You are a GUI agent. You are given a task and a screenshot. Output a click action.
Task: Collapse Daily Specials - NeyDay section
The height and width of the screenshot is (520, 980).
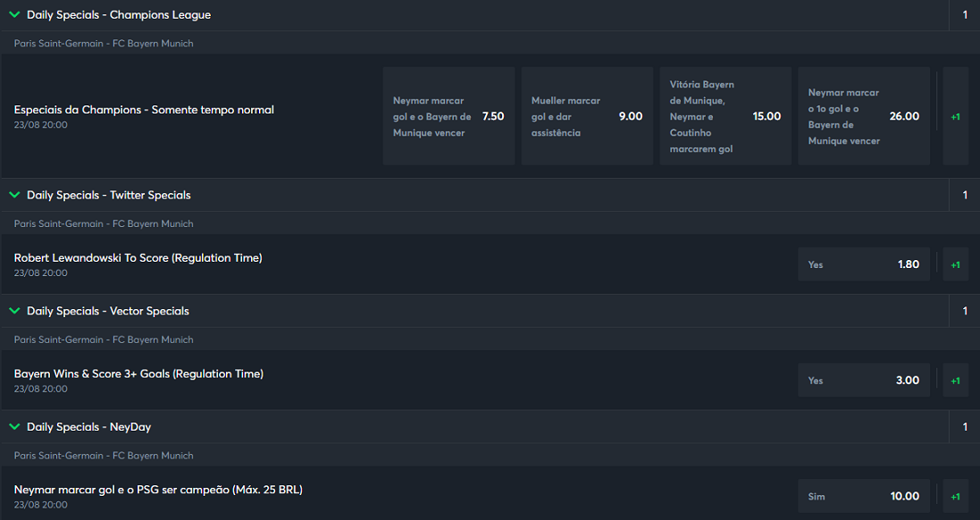[x=14, y=427]
